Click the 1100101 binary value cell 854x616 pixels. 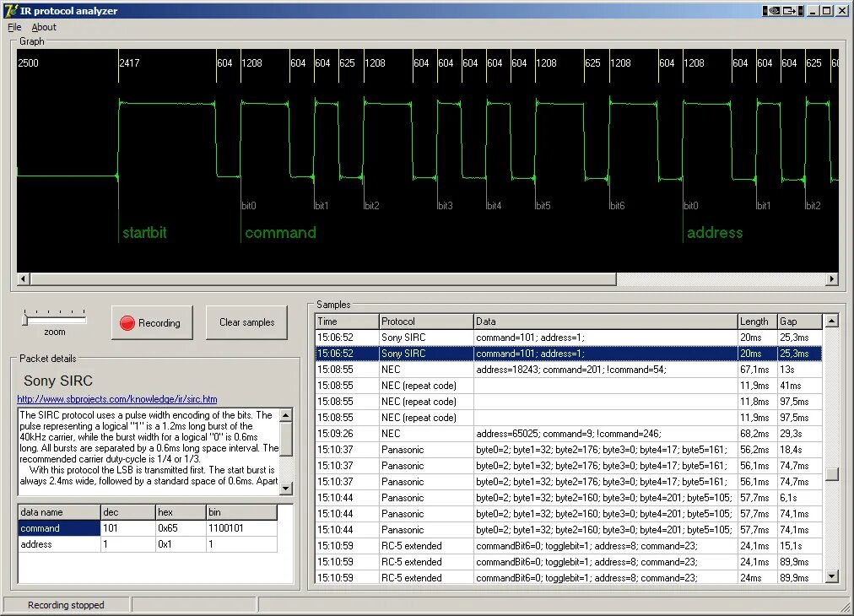(242, 528)
